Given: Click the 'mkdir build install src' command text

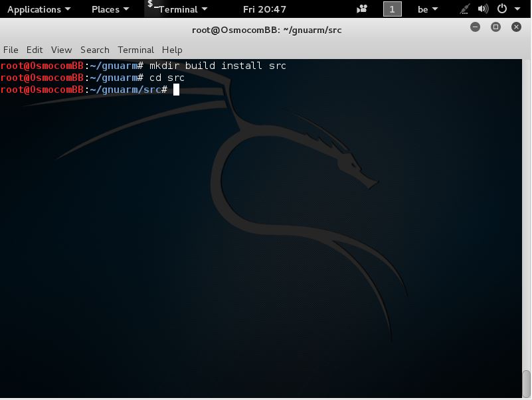Looking at the screenshot, I should pos(218,66).
